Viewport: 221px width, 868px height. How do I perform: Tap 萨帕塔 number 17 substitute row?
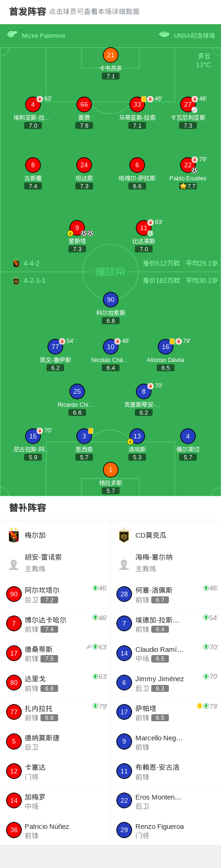166,713
